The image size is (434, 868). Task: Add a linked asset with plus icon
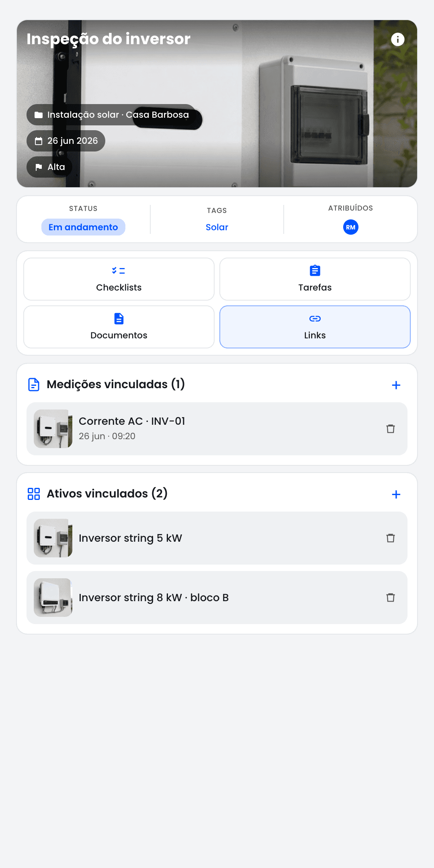pos(396,494)
